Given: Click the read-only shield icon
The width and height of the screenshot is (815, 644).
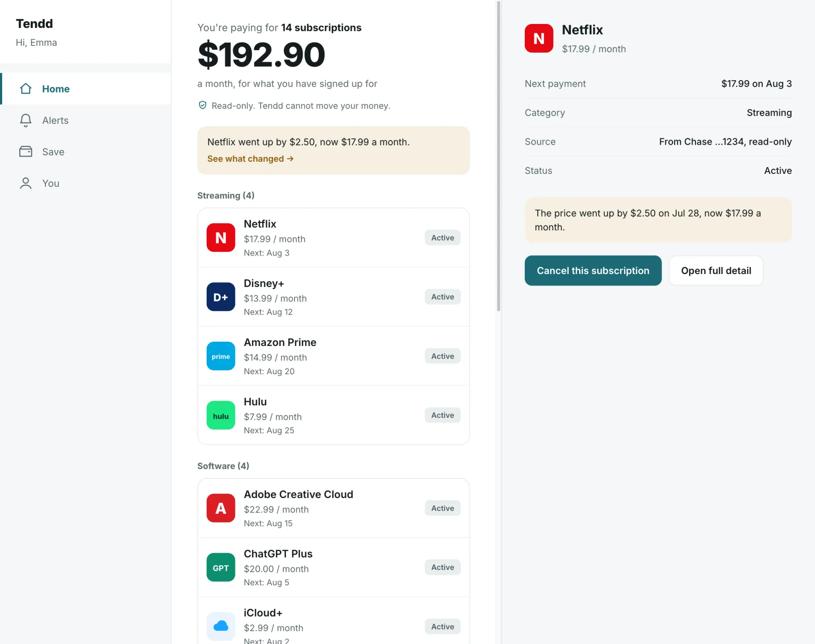Looking at the screenshot, I should tap(202, 105).
